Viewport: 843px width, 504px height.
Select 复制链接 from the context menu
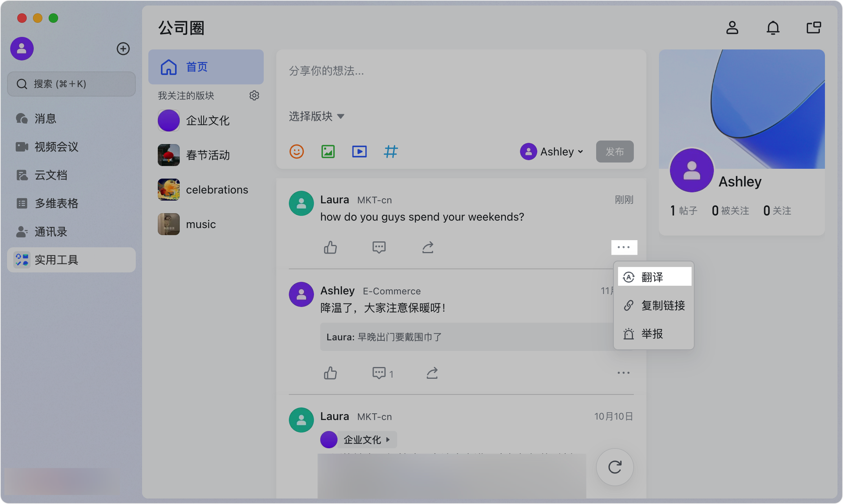pos(654,305)
